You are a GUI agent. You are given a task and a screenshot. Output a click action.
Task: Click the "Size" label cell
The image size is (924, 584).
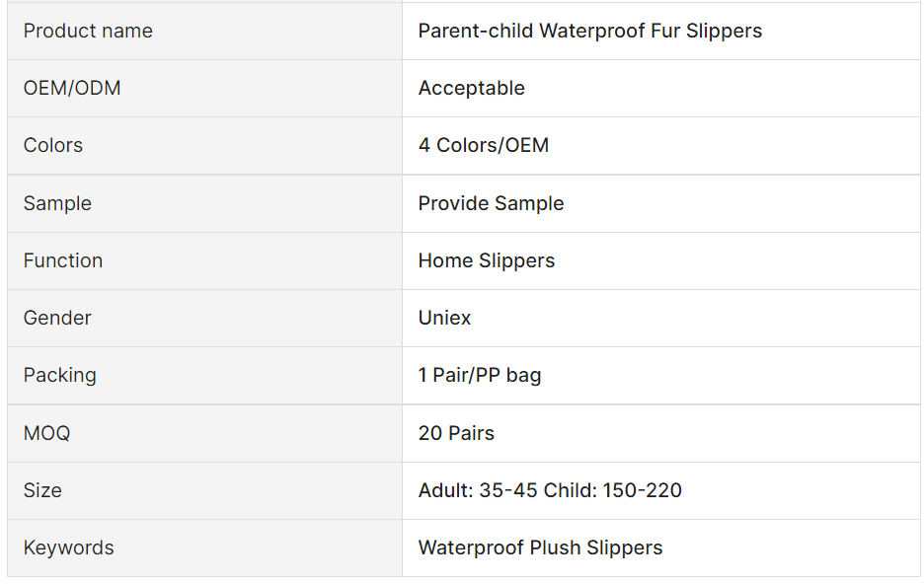(42, 490)
